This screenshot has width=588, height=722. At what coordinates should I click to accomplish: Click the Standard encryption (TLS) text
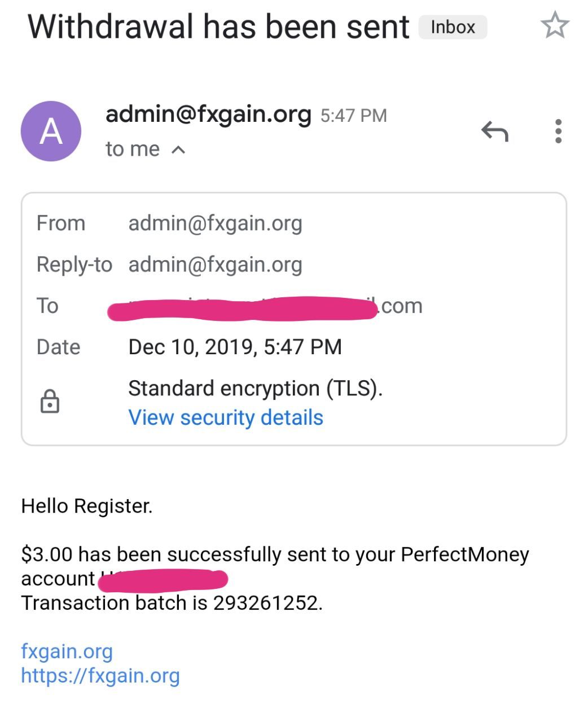(255, 389)
